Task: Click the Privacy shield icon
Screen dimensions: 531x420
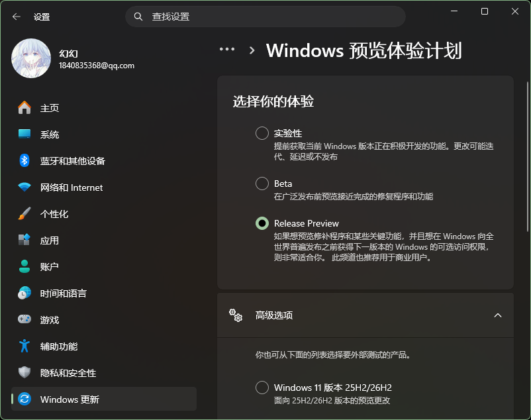Action: pos(24,372)
